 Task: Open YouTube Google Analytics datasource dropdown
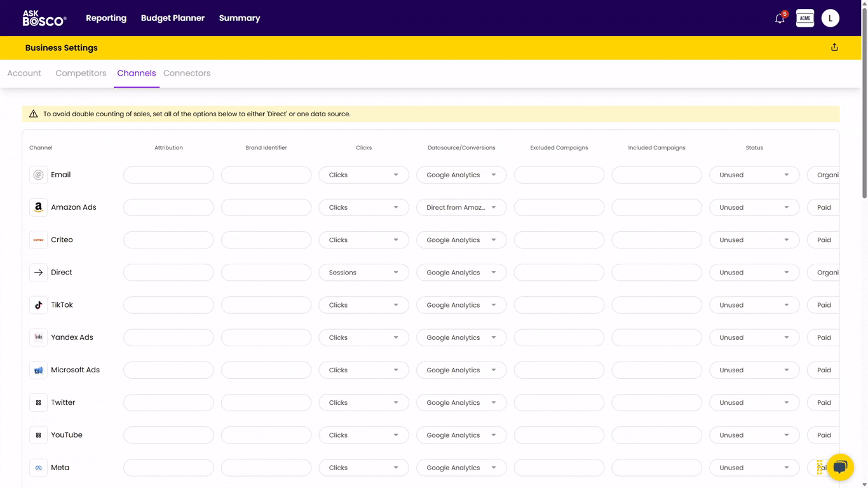pos(461,435)
